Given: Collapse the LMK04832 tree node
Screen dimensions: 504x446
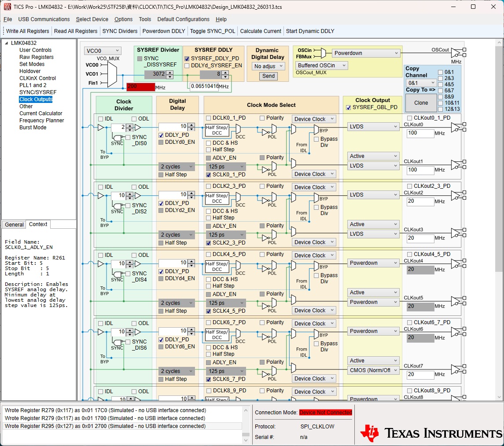Looking at the screenshot, I should click(x=6, y=43).
